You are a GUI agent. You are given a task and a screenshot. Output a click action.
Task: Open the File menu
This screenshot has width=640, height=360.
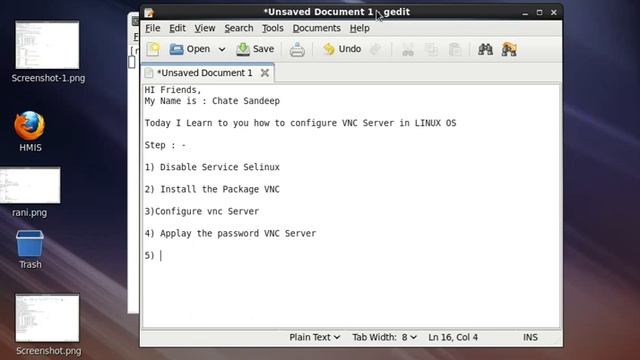(153, 28)
